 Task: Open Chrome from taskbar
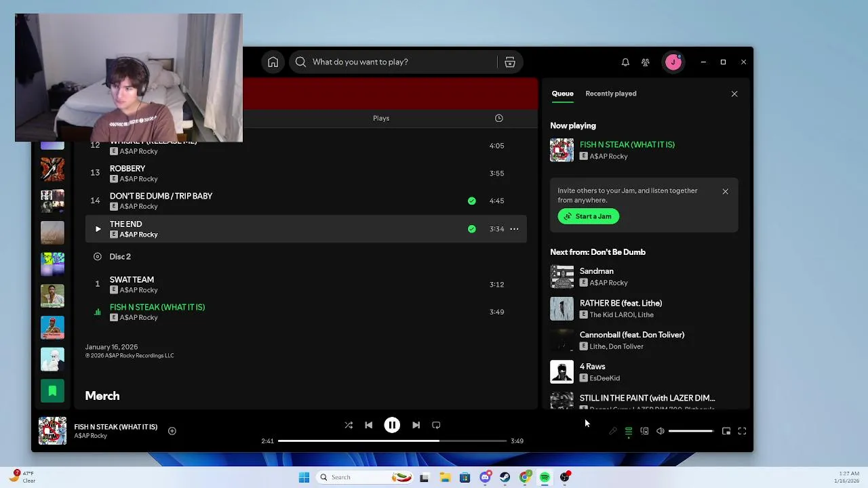[x=525, y=477]
